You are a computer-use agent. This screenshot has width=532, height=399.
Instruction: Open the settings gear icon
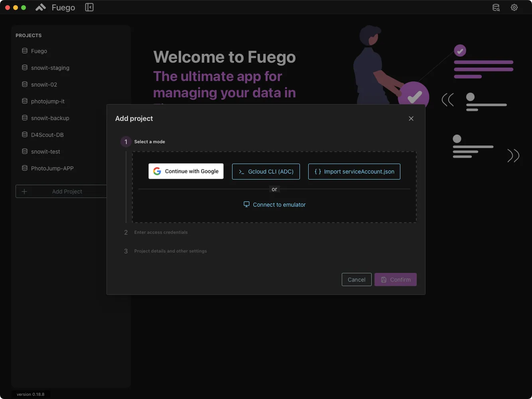514,7
